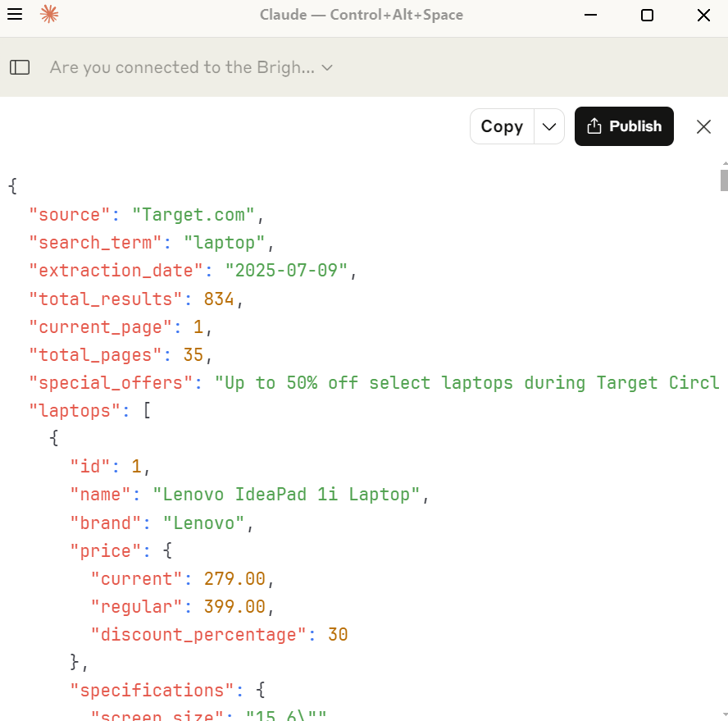Open the Copy options dropdown arrow
Screen dimensions: 728x721
pyautogui.click(x=549, y=126)
